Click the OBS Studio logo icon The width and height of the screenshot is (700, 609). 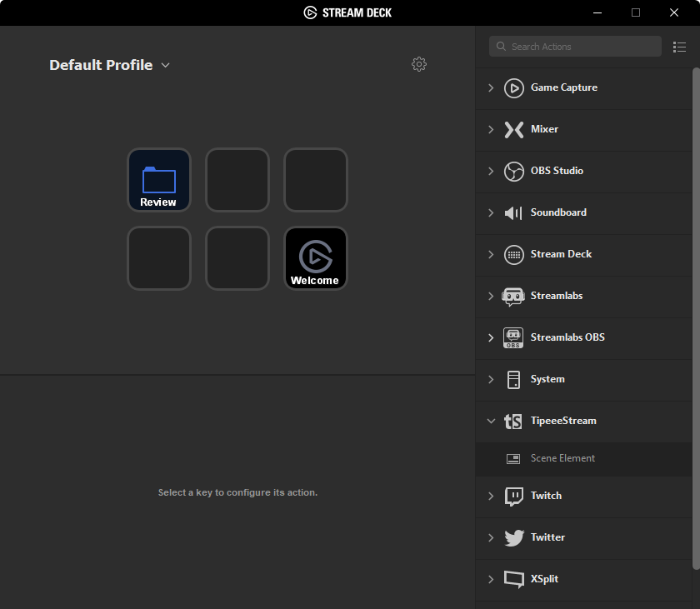514,172
